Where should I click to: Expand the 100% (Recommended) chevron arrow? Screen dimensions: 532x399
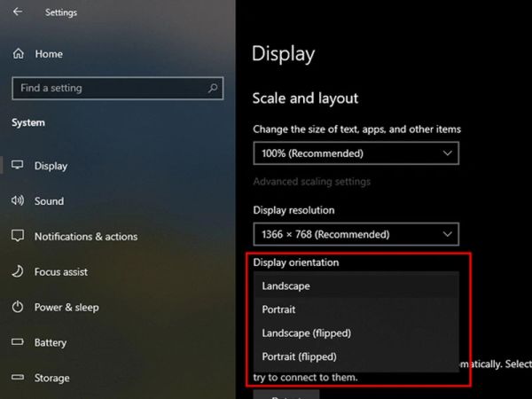click(447, 153)
